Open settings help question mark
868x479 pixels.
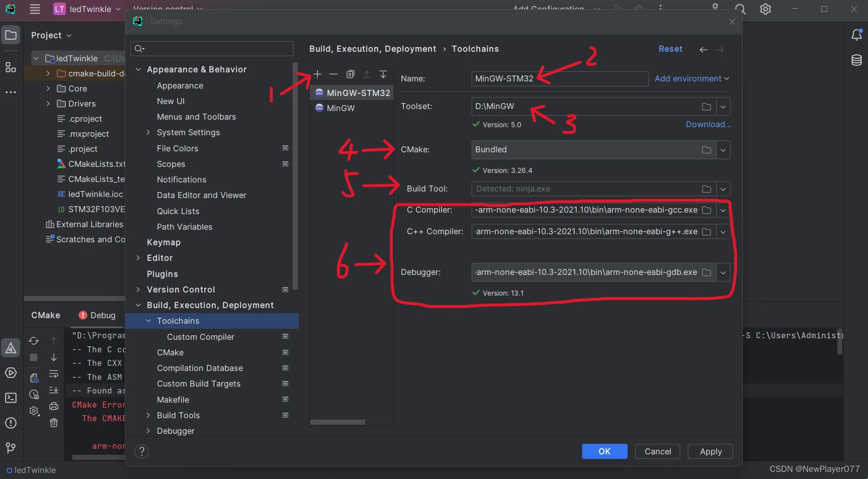pos(142,451)
